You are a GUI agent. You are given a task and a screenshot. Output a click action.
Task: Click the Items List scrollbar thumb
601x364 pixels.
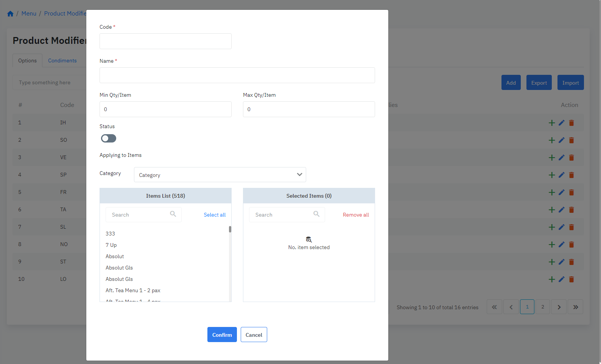tap(230, 229)
